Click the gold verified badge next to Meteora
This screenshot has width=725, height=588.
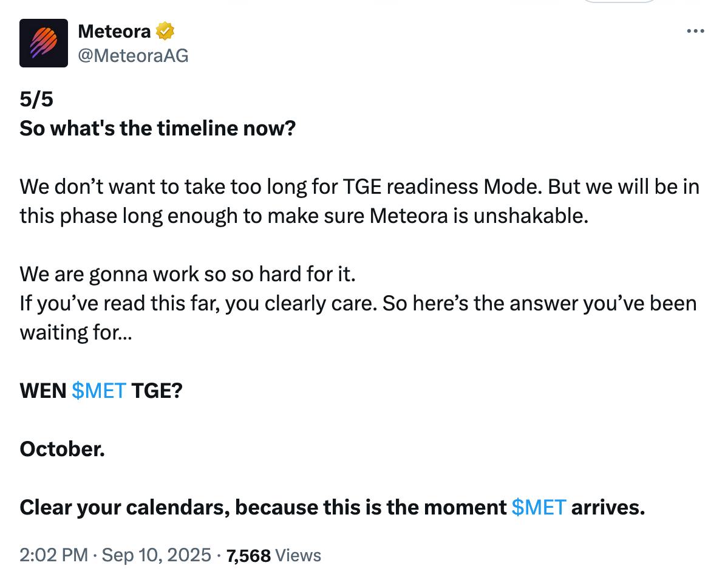[x=165, y=31]
